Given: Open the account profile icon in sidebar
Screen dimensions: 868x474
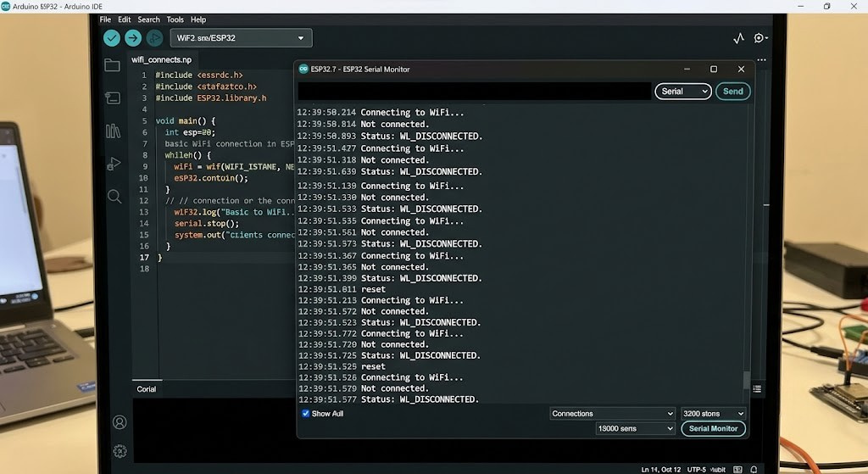Looking at the screenshot, I should [120, 422].
